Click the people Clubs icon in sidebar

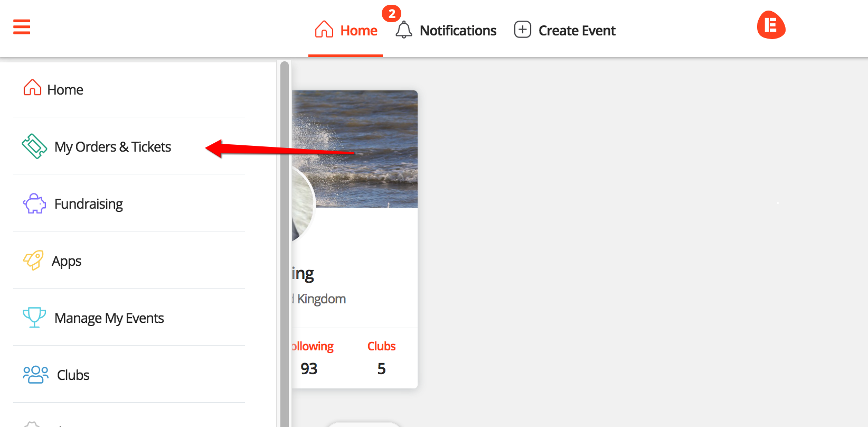pos(35,375)
